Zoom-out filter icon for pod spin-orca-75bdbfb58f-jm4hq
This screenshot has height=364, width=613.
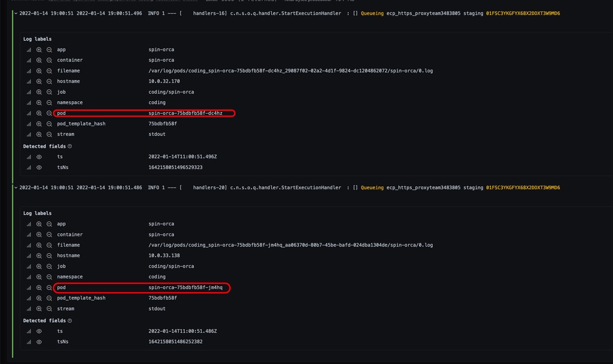coord(49,288)
